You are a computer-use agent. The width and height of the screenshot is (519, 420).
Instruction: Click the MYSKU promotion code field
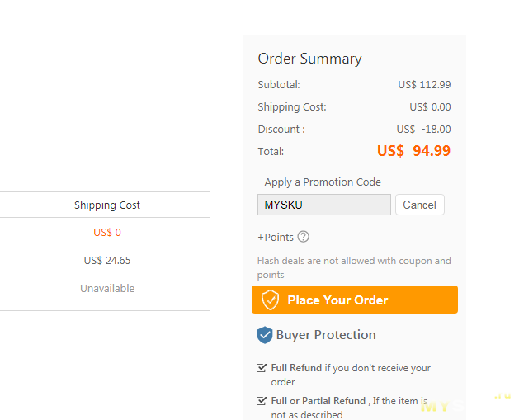tap(324, 205)
